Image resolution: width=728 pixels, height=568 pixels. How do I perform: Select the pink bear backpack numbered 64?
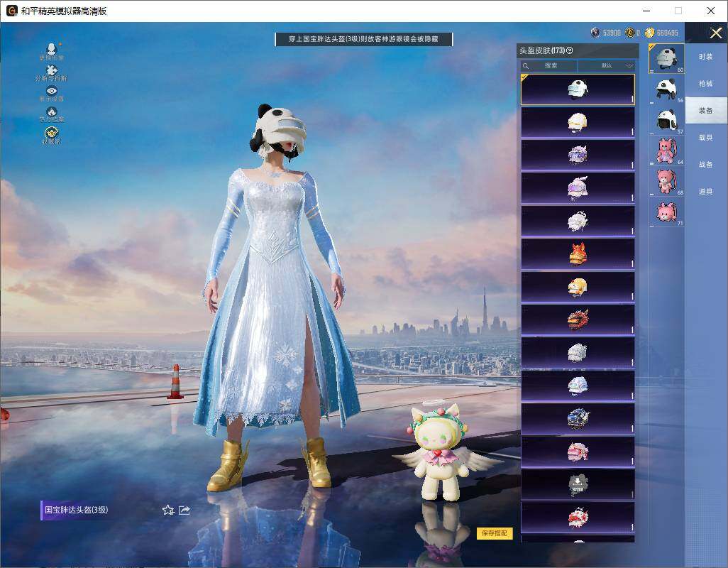click(667, 151)
